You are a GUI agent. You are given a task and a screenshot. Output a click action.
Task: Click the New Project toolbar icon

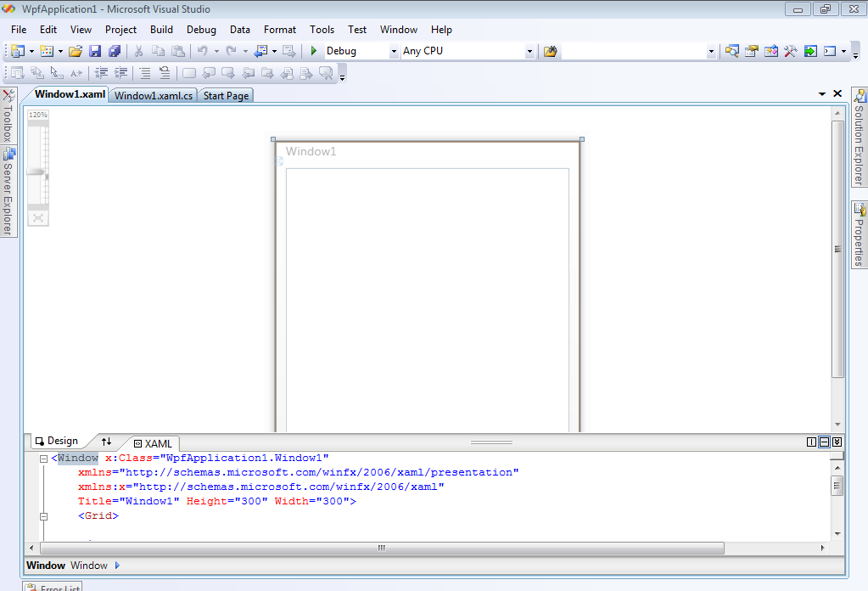click(18, 51)
